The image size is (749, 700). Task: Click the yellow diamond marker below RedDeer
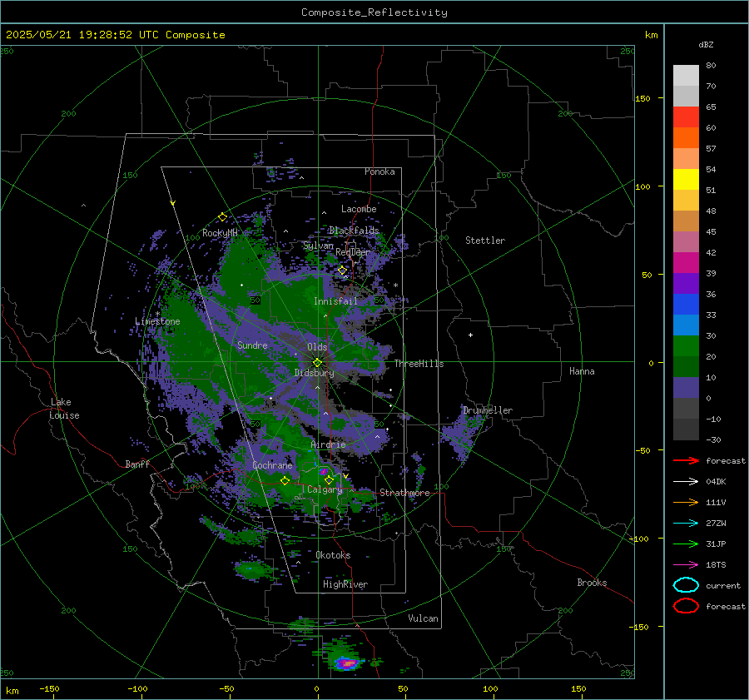point(342,271)
